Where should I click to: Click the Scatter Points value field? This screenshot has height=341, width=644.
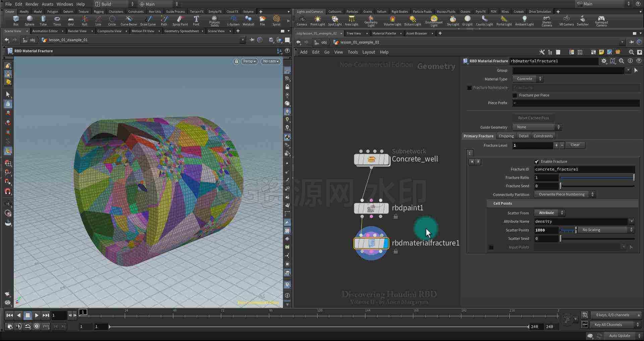[x=546, y=230]
